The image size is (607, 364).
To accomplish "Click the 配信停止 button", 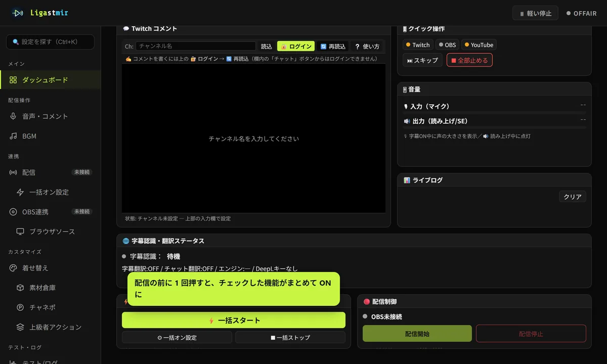I will (x=531, y=334).
